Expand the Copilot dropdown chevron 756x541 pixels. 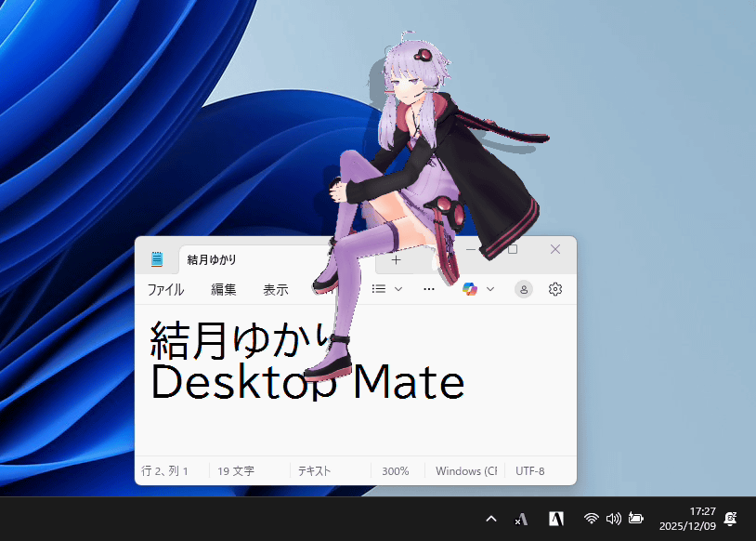tap(490, 289)
